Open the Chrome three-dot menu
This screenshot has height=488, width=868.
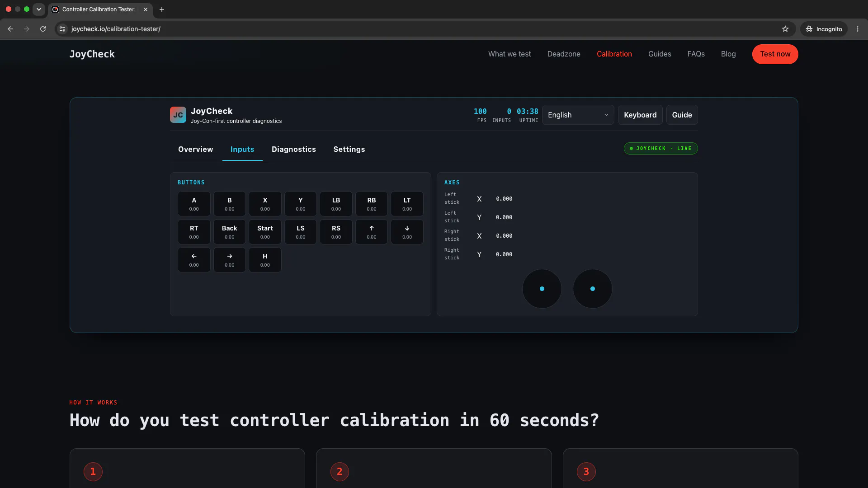(x=858, y=29)
